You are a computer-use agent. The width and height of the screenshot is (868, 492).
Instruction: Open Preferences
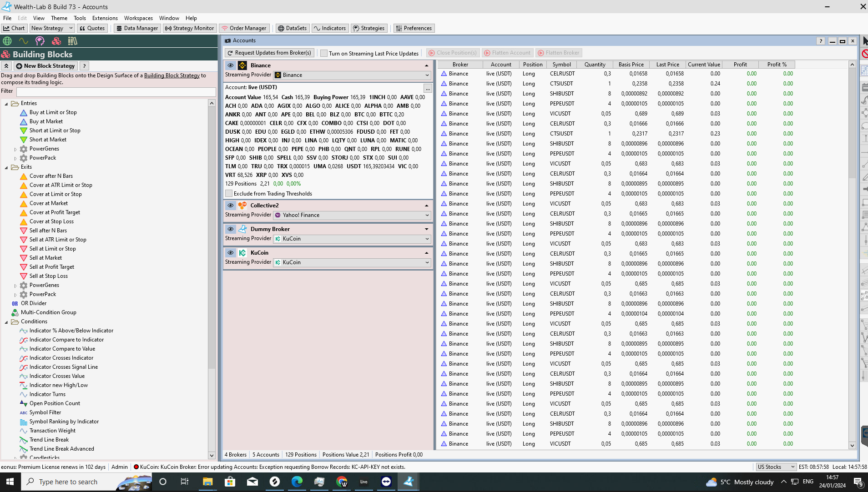tap(414, 28)
